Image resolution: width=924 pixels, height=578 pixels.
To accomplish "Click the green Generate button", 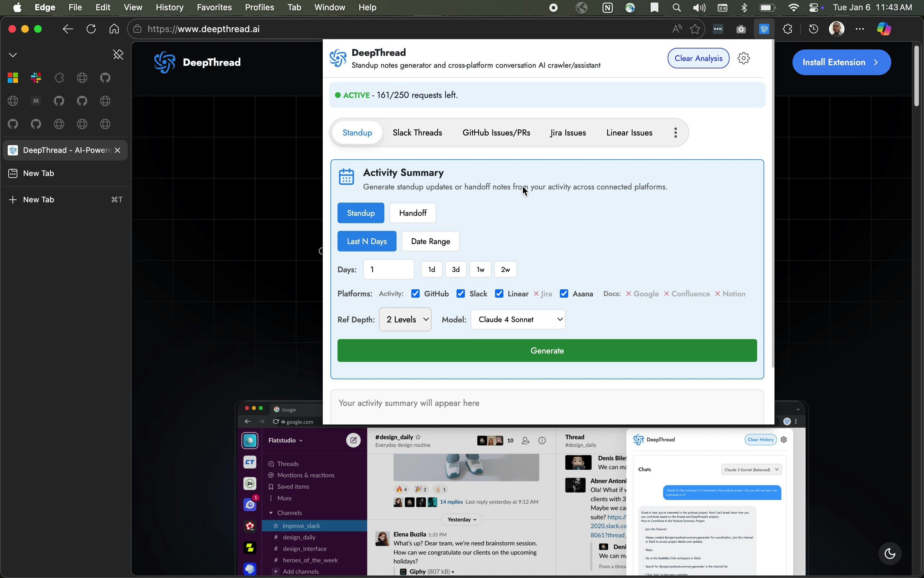I will pyautogui.click(x=547, y=351).
